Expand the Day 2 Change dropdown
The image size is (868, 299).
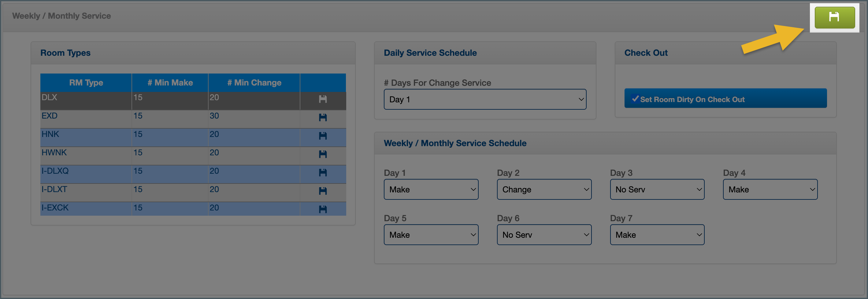(544, 190)
